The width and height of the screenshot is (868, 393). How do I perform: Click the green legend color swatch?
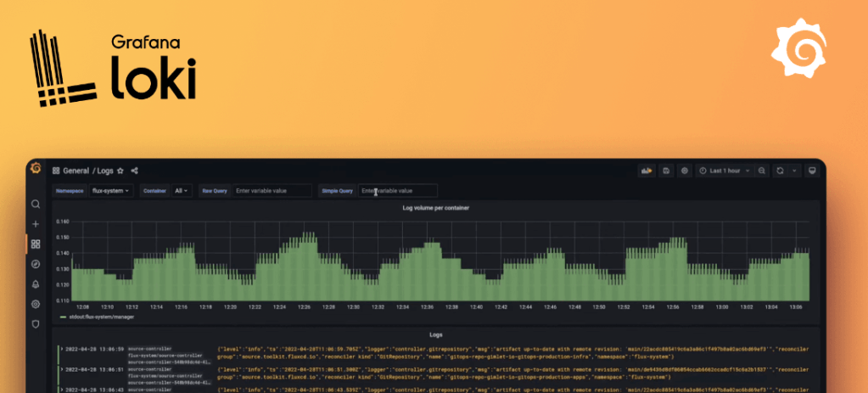63,317
